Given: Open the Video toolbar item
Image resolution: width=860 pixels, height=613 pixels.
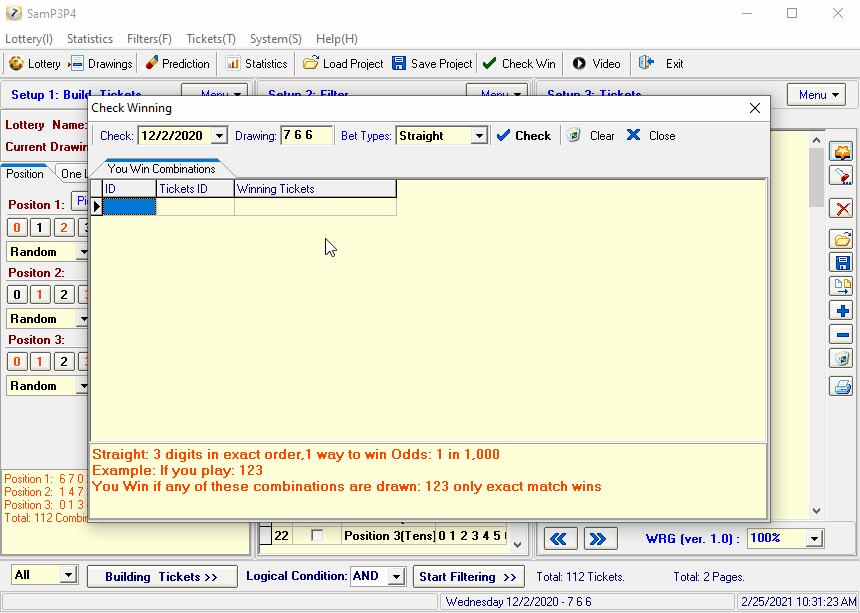Looking at the screenshot, I should tap(596, 64).
